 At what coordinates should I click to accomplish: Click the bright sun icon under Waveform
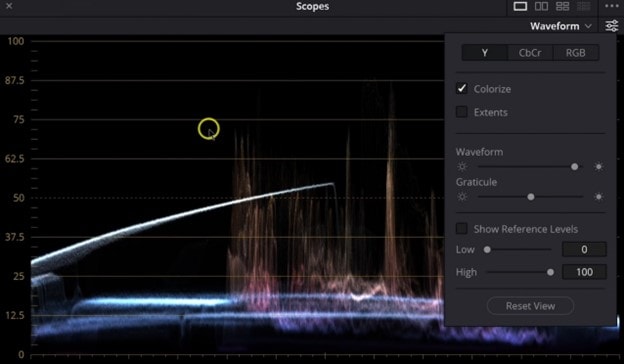pos(599,167)
